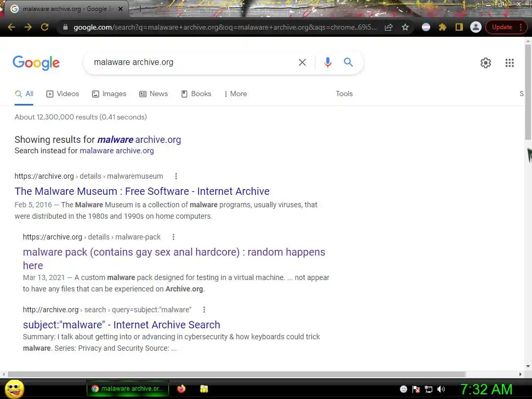This screenshot has width=532, height=399.
Task: Open the smiley face start button
Action: [x=14, y=389]
